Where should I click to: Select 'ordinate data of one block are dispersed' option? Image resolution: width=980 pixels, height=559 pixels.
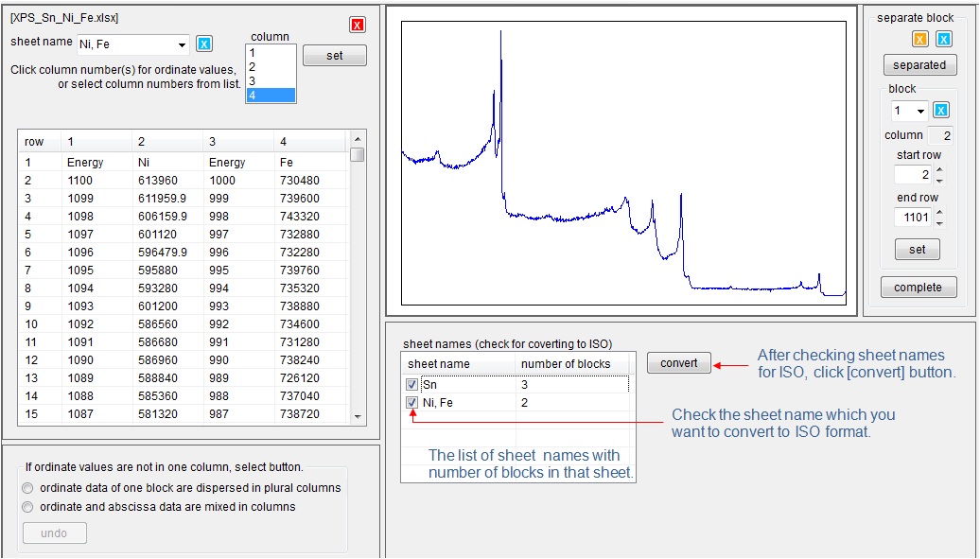(28, 488)
